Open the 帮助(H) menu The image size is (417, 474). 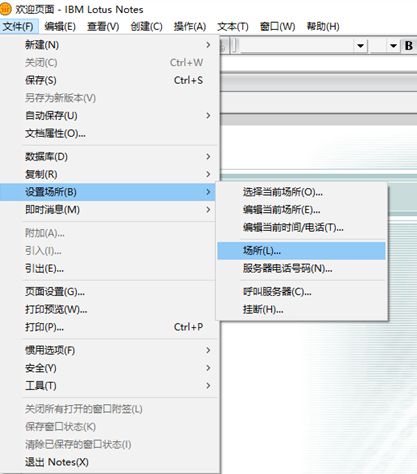point(323,26)
